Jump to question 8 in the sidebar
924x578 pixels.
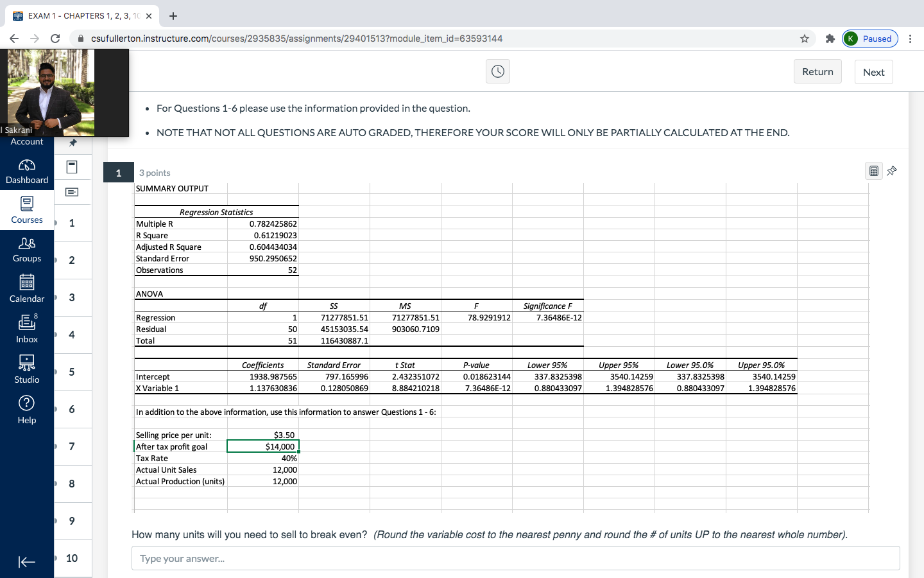click(x=72, y=484)
